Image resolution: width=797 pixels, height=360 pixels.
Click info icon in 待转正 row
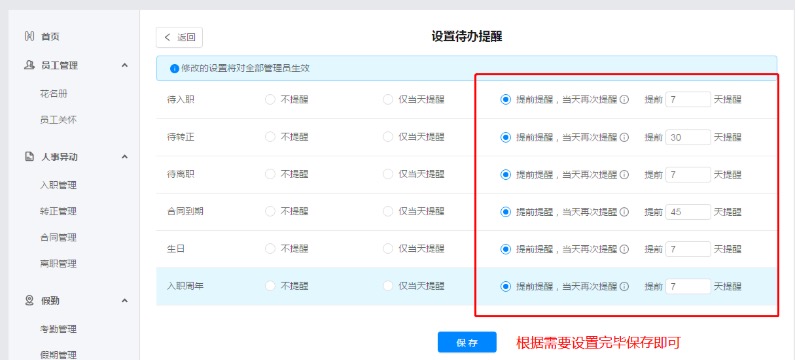coord(624,137)
